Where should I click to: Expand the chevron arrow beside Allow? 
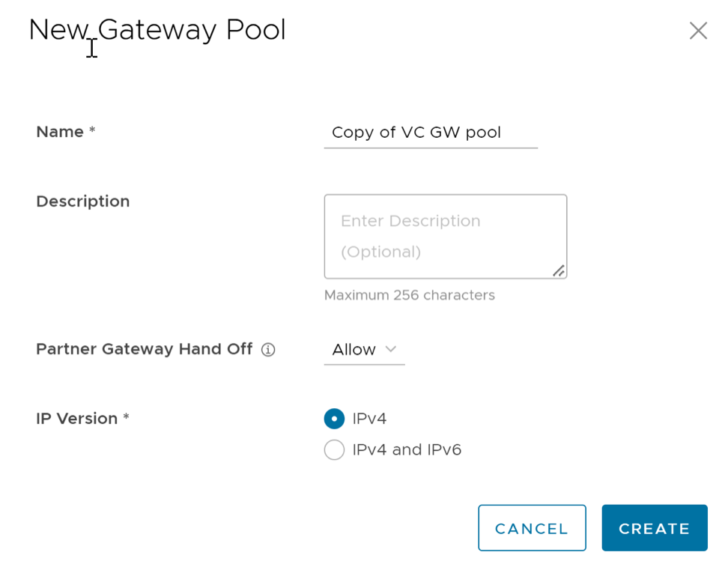tap(390, 349)
